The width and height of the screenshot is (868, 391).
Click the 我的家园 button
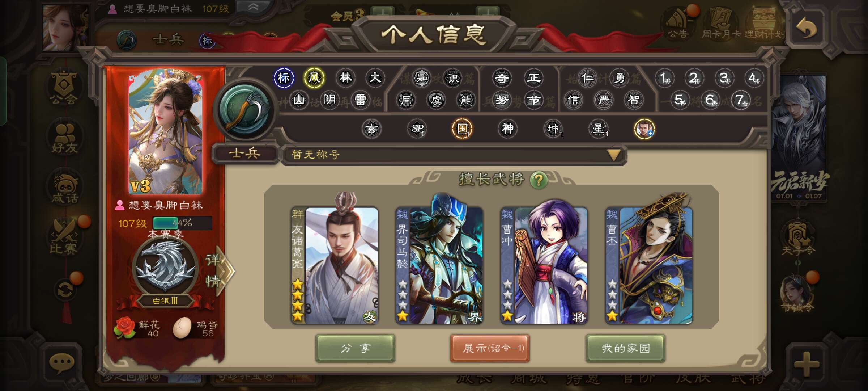625,348
